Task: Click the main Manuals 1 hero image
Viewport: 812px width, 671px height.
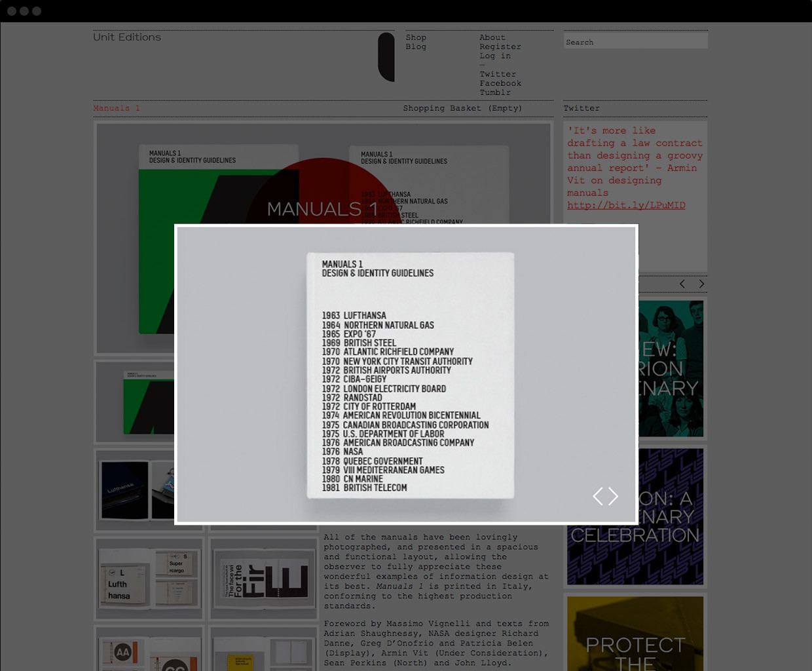Action: pos(323,174)
